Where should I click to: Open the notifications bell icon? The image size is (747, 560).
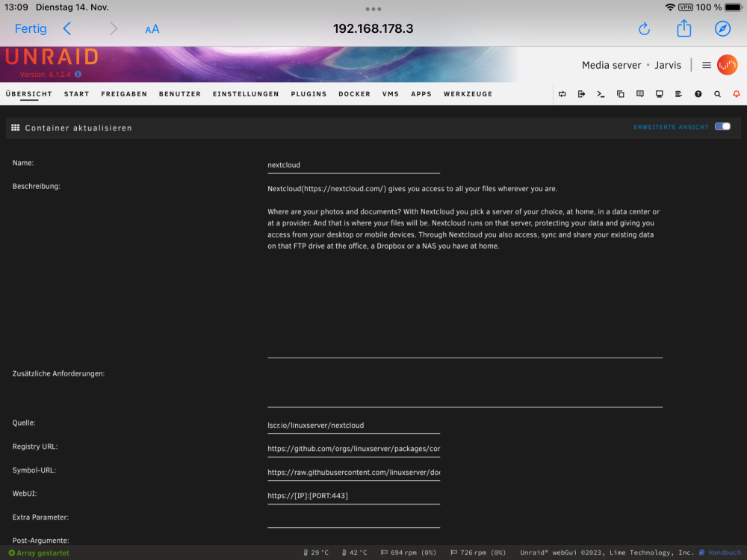pos(737,94)
